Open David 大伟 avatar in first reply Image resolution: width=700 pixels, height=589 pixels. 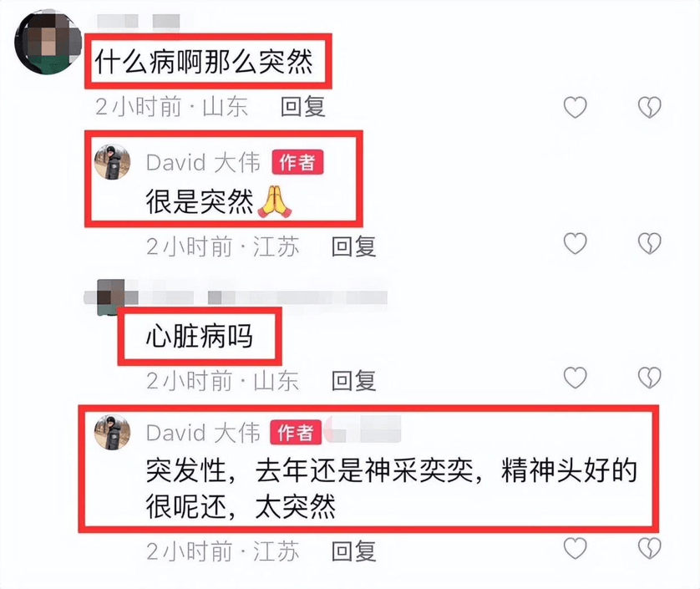[112, 162]
